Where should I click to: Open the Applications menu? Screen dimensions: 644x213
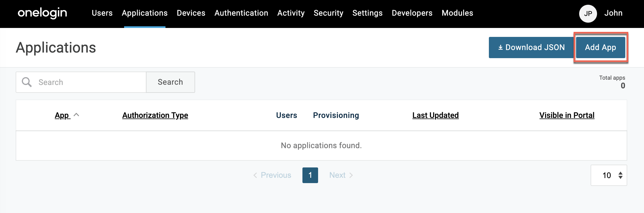click(145, 13)
